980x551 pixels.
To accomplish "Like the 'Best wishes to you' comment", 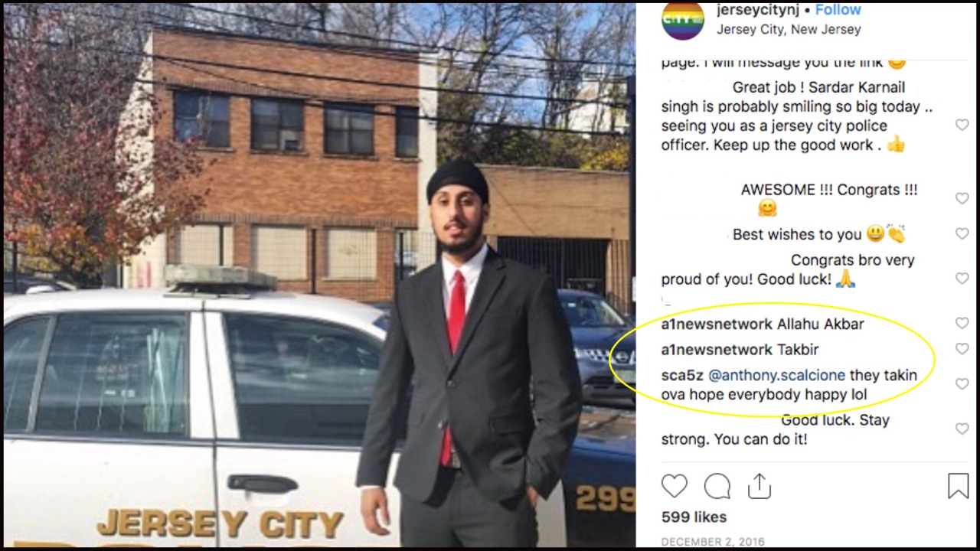I will pyautogui.click(x=962, y=234).
